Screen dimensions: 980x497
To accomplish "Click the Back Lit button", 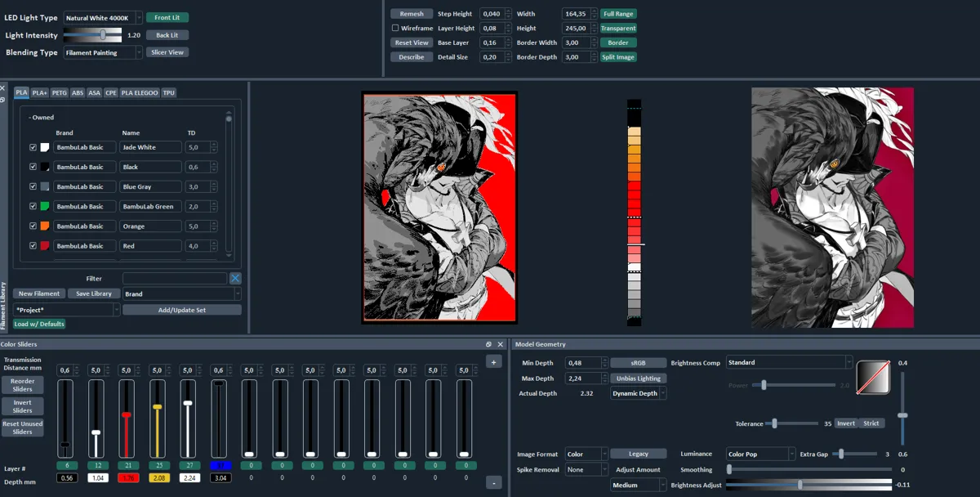I will pos(167,35).
